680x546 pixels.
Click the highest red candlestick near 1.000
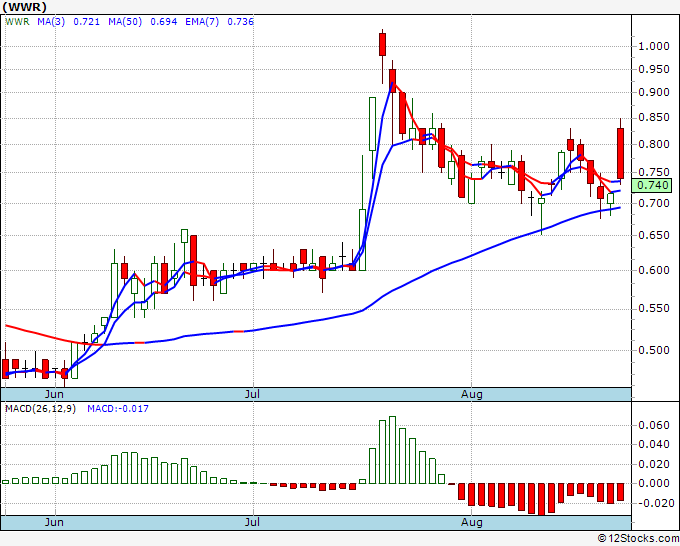click(382, 44)
